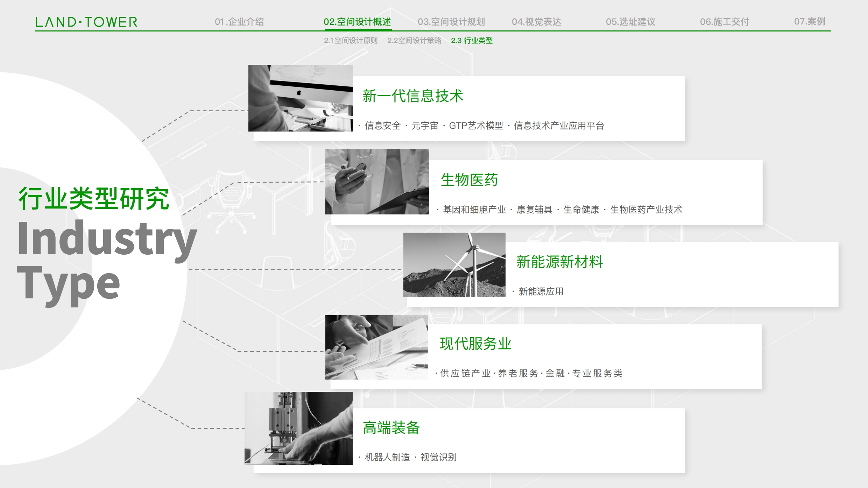The image size is (868, 488).
Task: Click the LAND·TOWER logo
Action: pyautogui.click(x=86, y=22)
